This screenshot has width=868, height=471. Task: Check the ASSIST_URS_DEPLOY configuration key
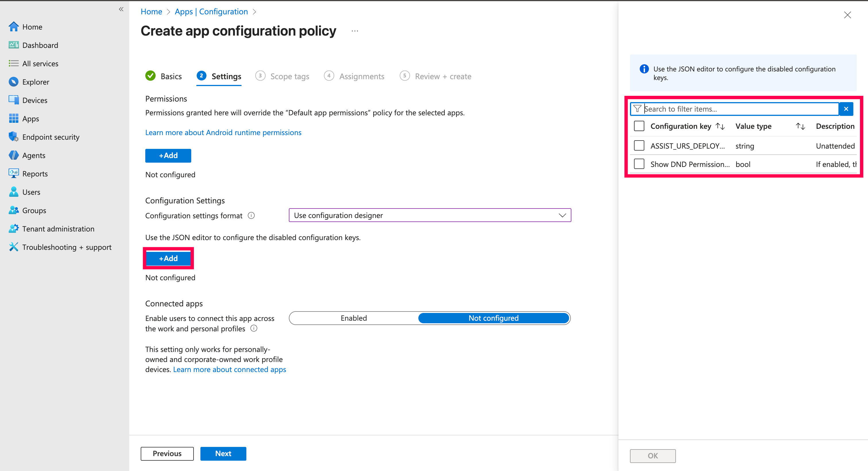click(x=639, y=146)
